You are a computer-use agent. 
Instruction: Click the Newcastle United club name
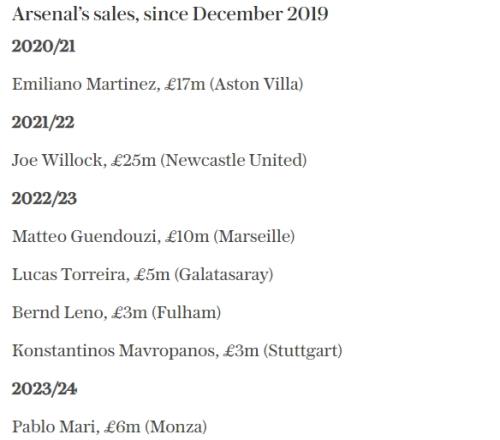tap(234, 160)
